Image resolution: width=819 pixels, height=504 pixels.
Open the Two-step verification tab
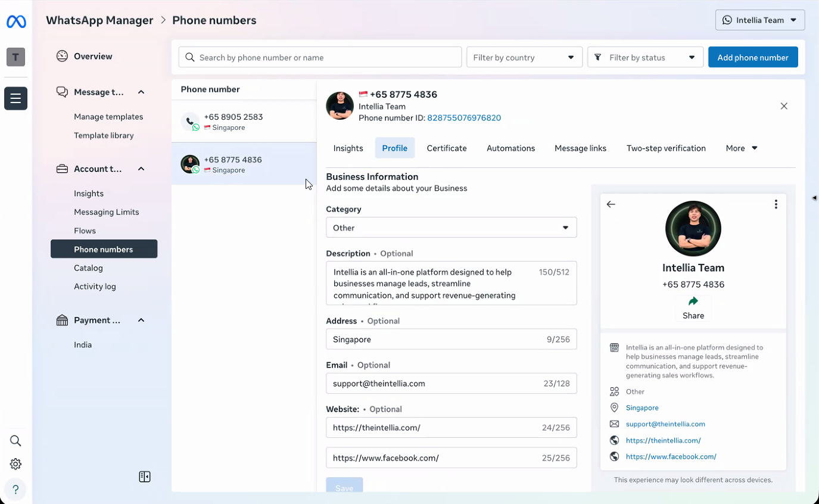666,148
